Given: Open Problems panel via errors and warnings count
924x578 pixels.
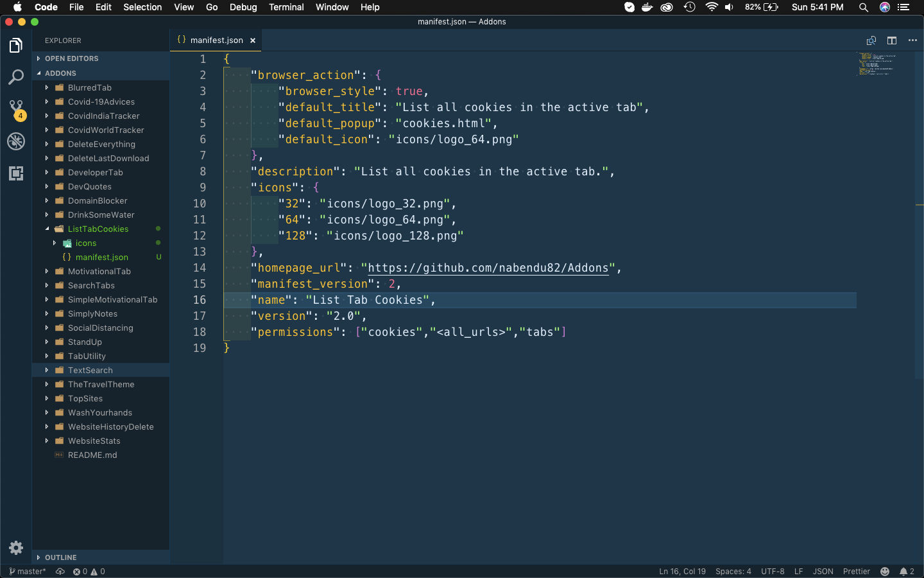Looking at the screenshot, I should pos(89,572).
